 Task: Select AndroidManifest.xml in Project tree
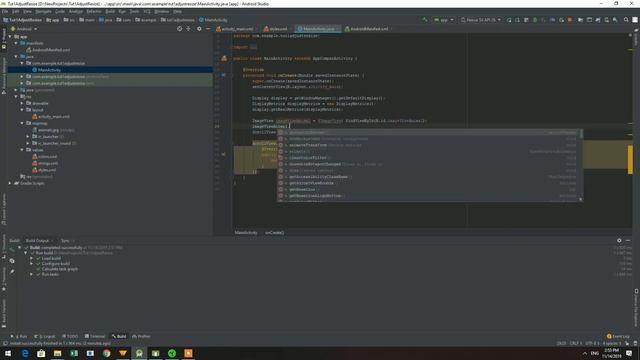click(x=51, y=50)
